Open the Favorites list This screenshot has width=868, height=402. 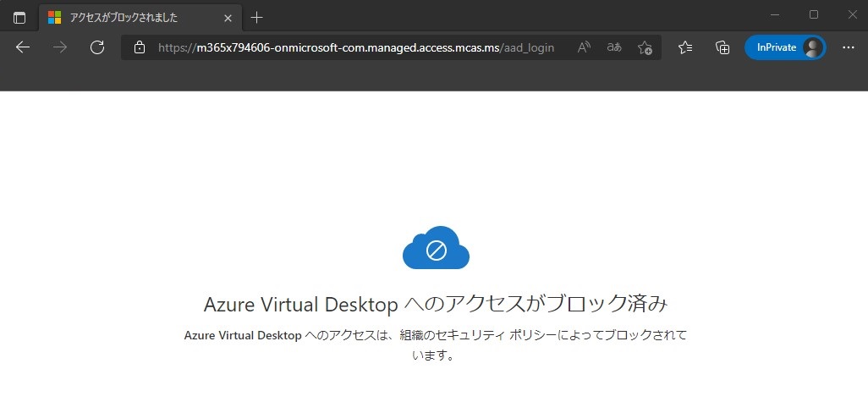[x=686, y=48]
